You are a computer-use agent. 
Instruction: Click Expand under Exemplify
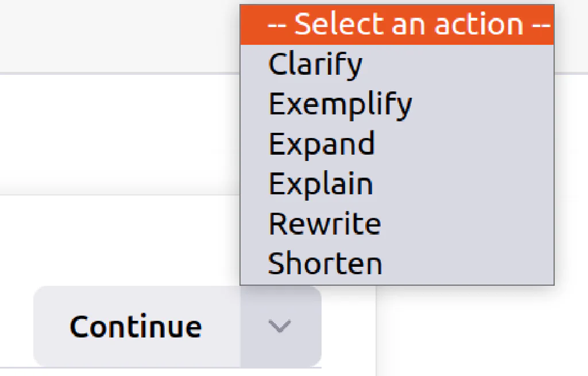pyautogui.click(x=397, y=144)
